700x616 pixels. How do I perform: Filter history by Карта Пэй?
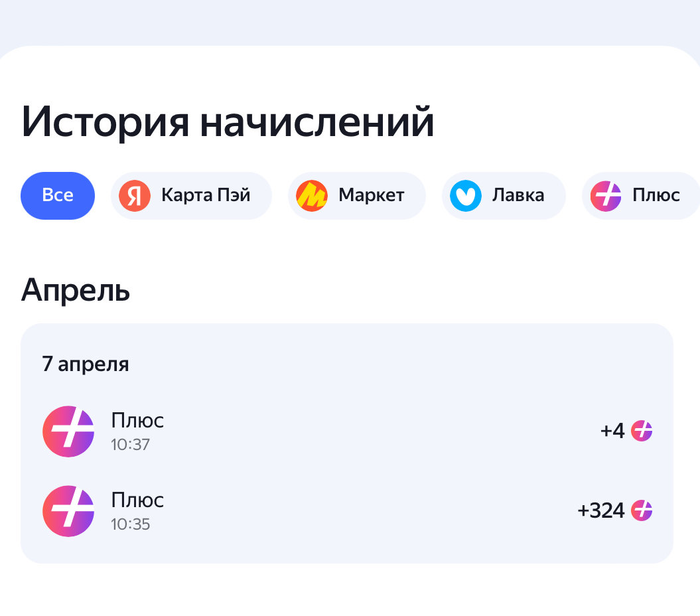[x=191, y=196]
